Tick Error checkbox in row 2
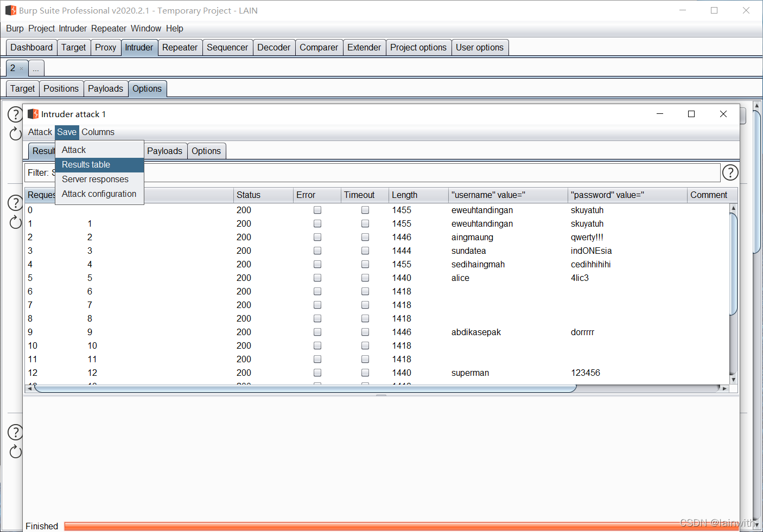Viewport: 763px width, 532px height. click(317, 237)
